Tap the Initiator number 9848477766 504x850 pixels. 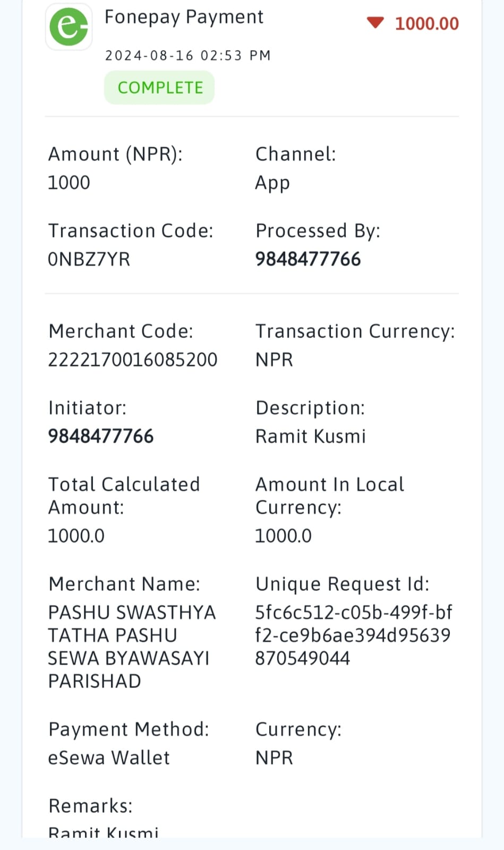(x=101, y=436)
